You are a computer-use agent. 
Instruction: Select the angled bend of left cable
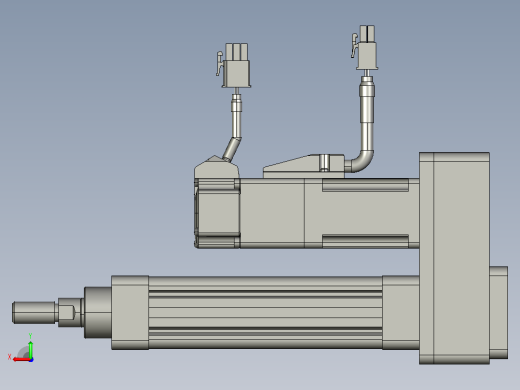click(232, 148)
